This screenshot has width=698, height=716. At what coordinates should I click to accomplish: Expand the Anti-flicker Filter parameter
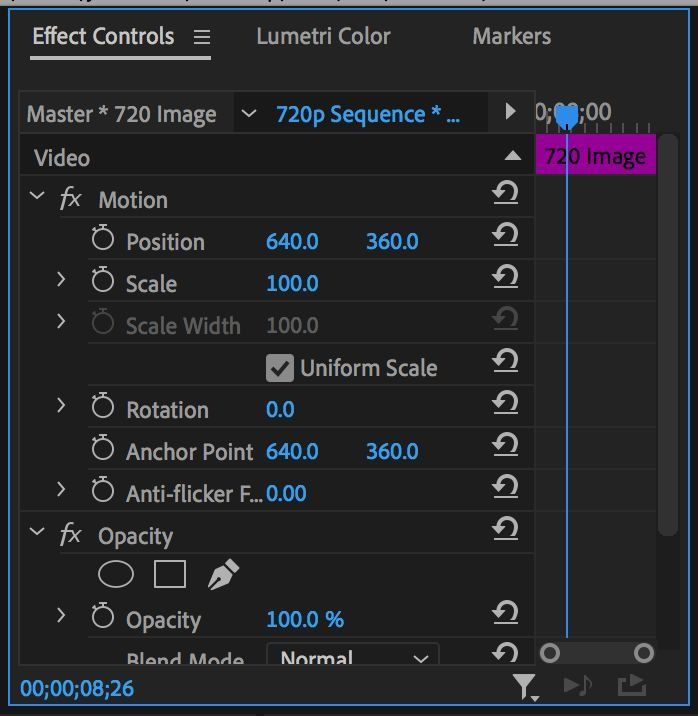pos(61,489)
